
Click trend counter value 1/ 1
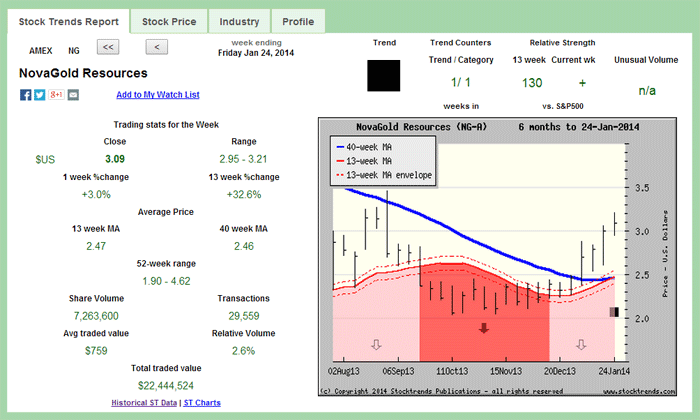[x=461, y=83]
